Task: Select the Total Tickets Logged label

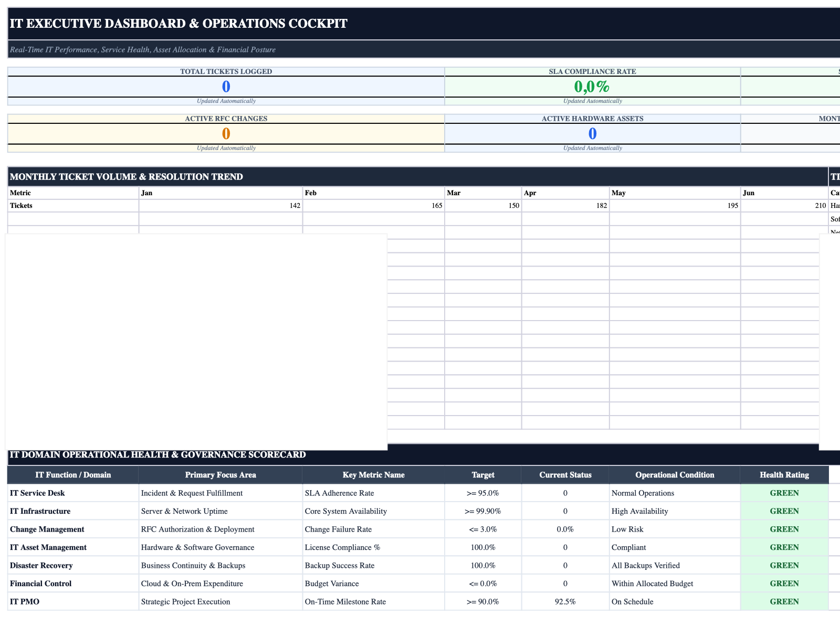Action: pos(226,71)
